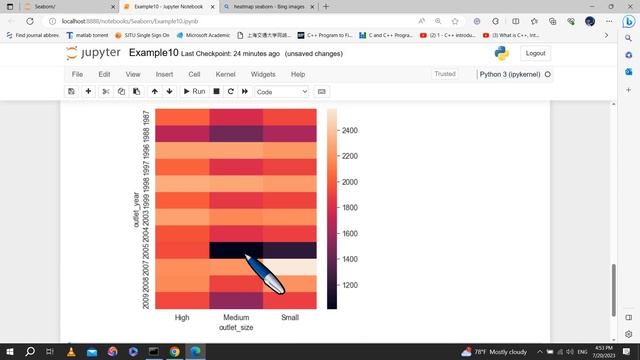Viewport: 640px width, 360px height.
Task: Click the Jupyter logo
Action: pyautogui.click(x=93, y=53)
